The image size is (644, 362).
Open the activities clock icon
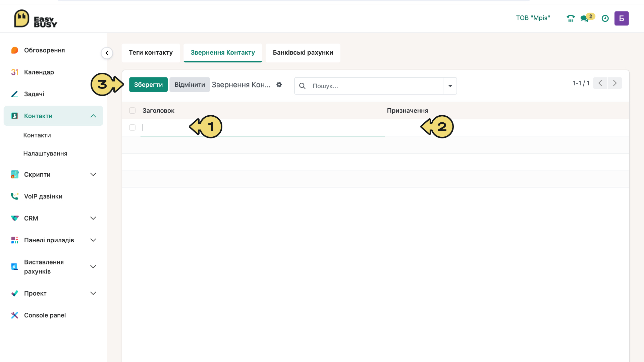(x=605, y=18)
